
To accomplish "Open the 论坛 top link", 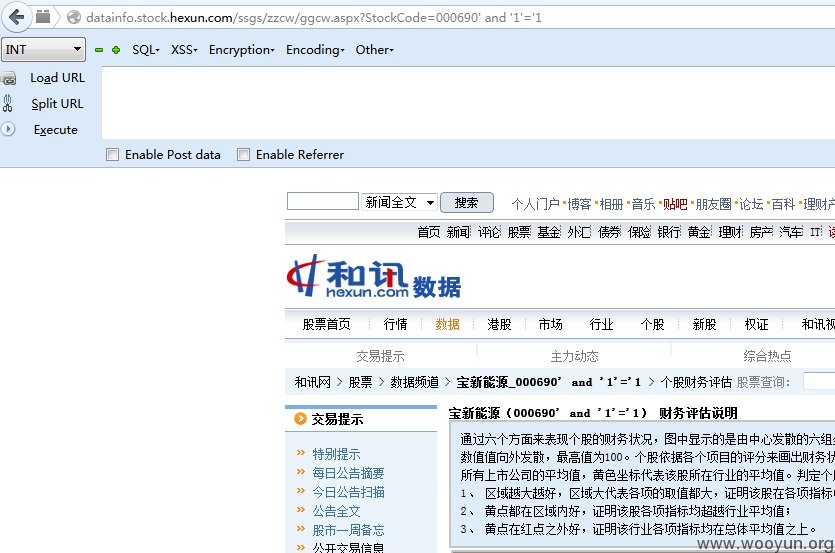I will click(x=751, y=204).
